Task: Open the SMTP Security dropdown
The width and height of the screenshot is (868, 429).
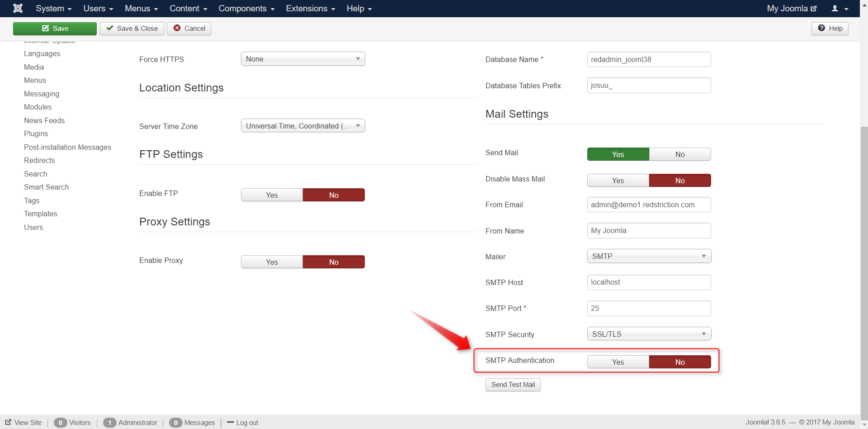Action: (649, 334)
